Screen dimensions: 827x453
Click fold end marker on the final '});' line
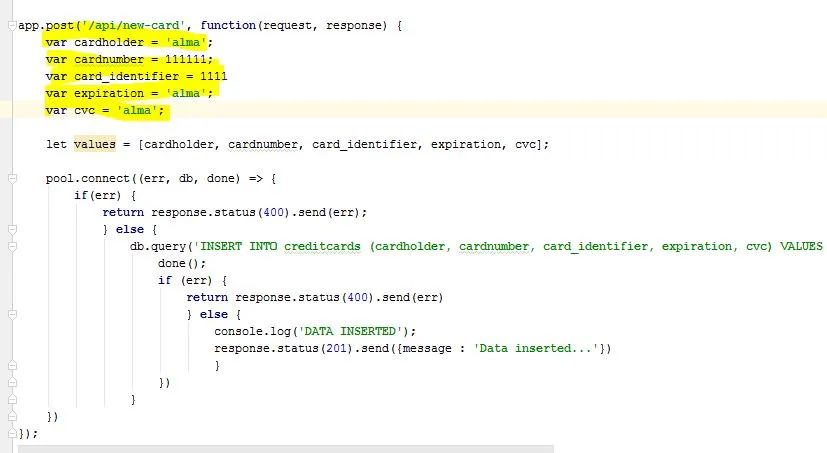click(13, 433)
